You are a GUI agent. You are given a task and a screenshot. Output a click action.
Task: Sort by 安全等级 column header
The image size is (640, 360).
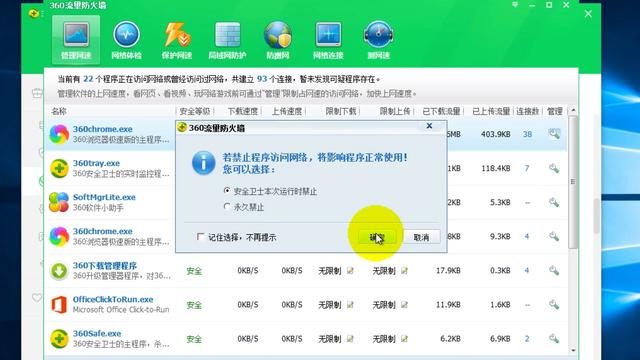coord(195,111)
